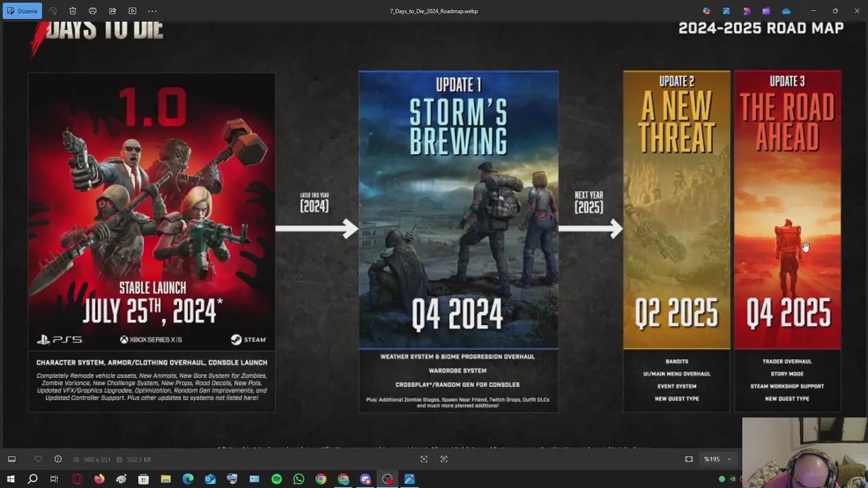Delete the image with the trash icon
868x488 pixels.
(x=73, y=11)
